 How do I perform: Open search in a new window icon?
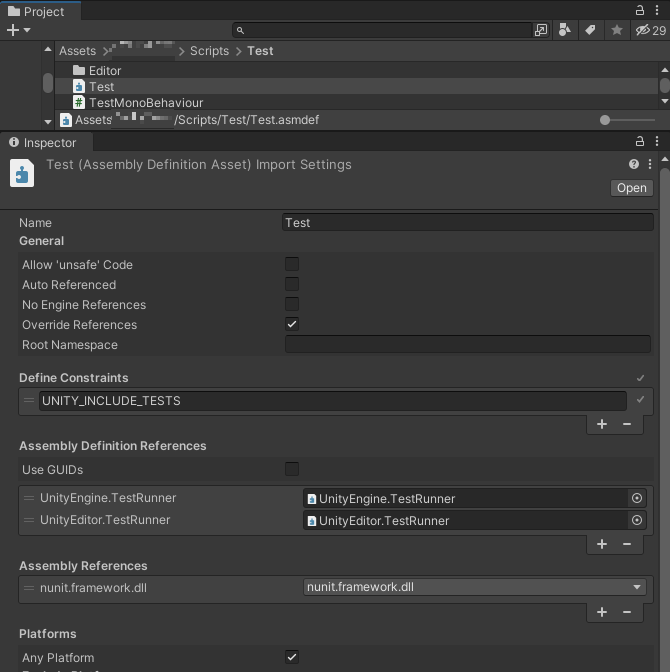click(x=541, y=30)
